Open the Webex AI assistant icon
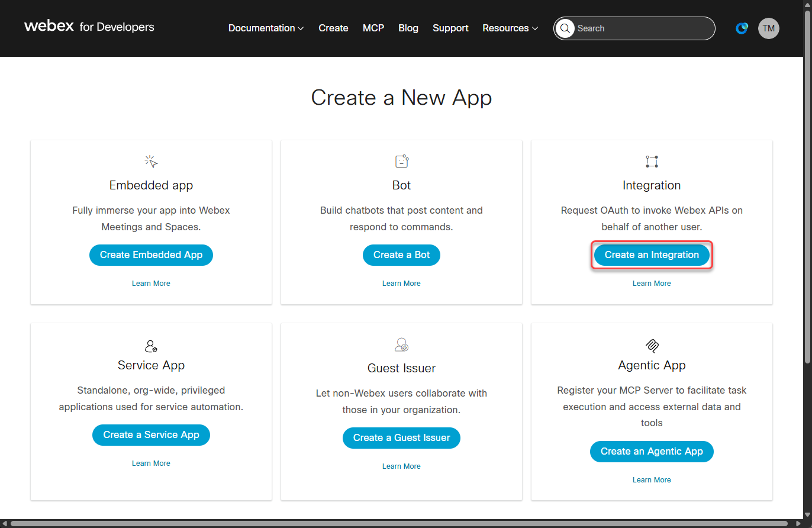This screenshot has width=812, height=528. 742,28
